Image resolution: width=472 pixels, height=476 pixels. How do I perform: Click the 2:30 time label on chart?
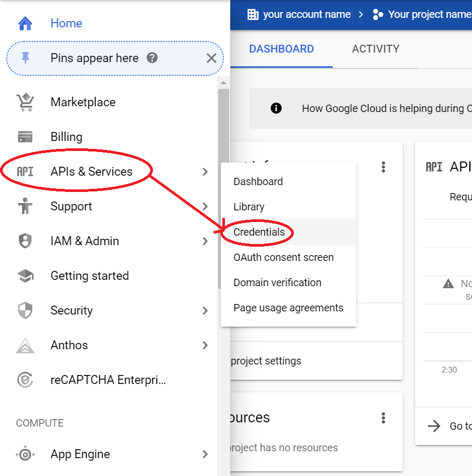449,370
